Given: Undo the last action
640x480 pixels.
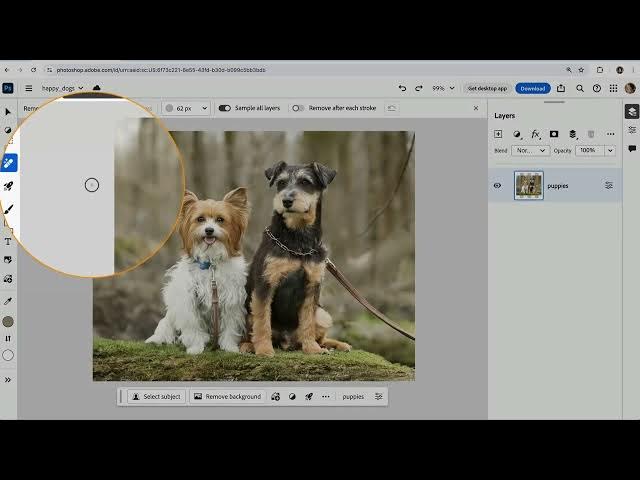Looking at the screenshot, I should point(402,88).
